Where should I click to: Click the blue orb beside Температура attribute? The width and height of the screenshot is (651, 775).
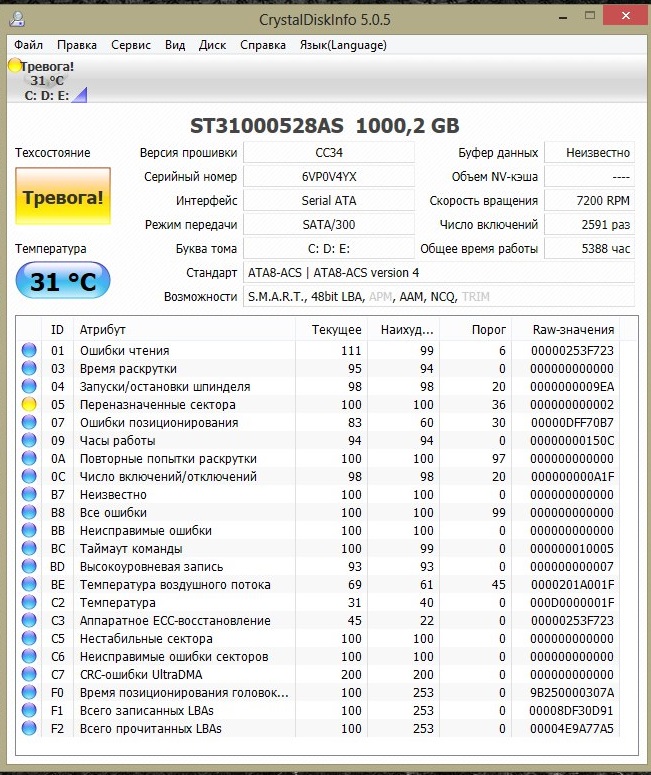[29, 603]
